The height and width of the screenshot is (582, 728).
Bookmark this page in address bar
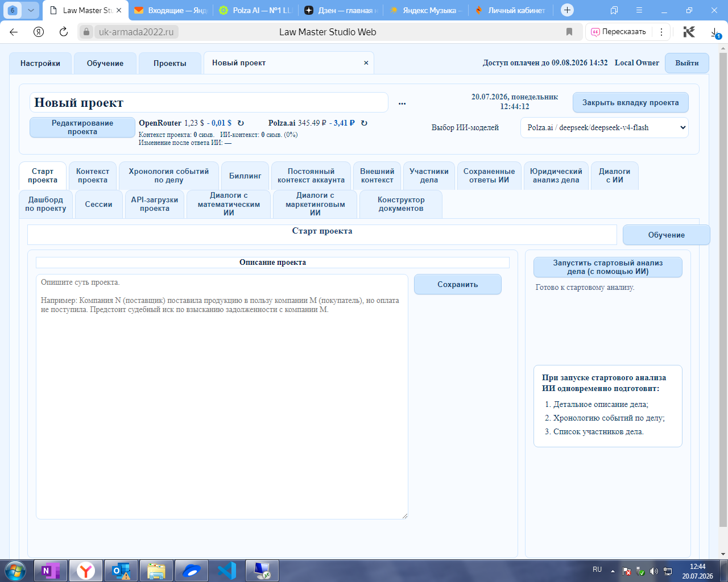click(x=569, y=32)
